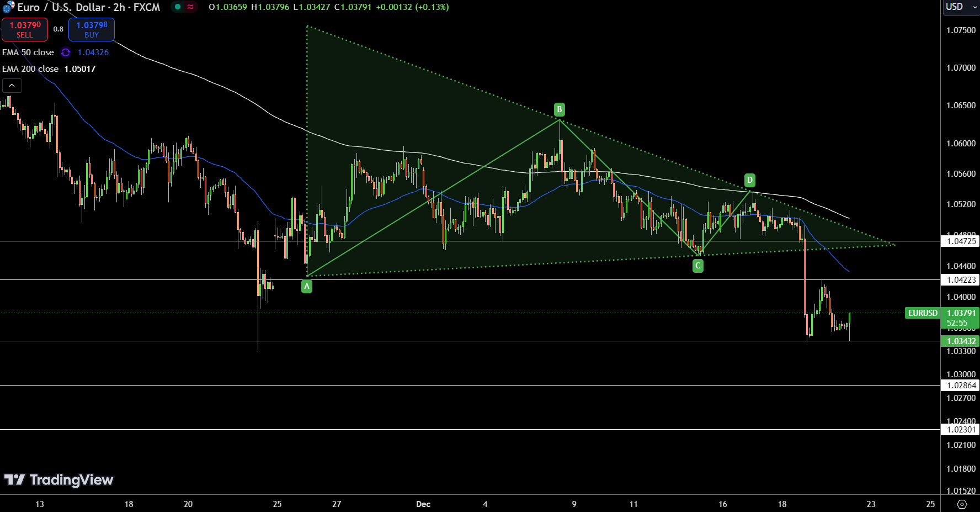Click the 23 date label on time axis

871,504
